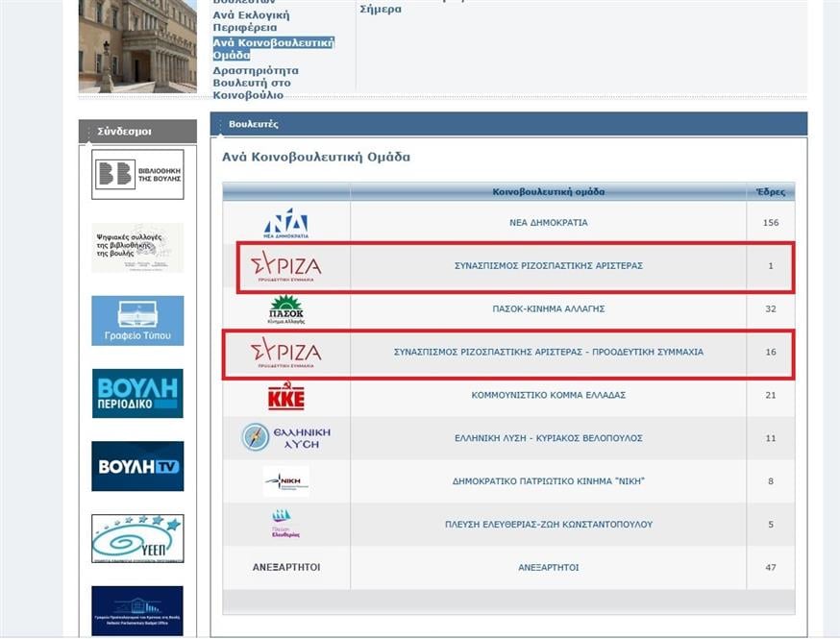Select Ανά Εκλογική Περιφέρεια menu item
The height and width of the screenshot is (639, 840).
[x=251, y=21]
